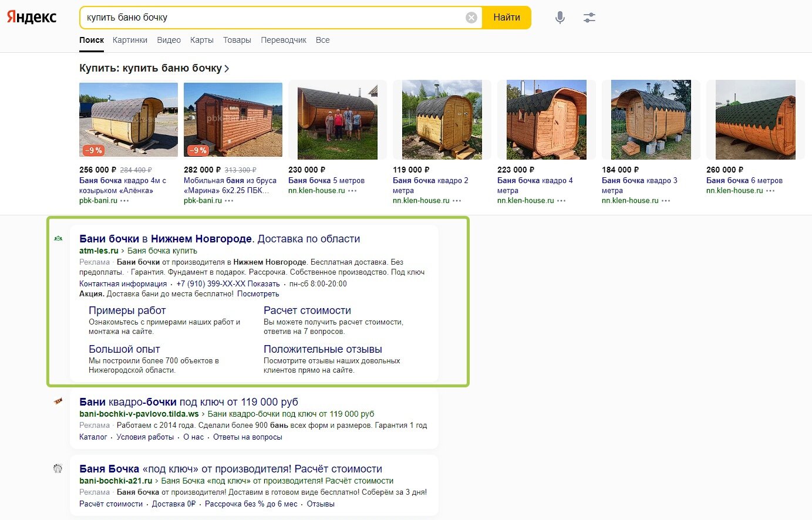Viewport: 812px width, 520px height.
Task: Open the more menu for Баня бочка 6 метров
Action: pyautogui.click(x=770, y=191)
